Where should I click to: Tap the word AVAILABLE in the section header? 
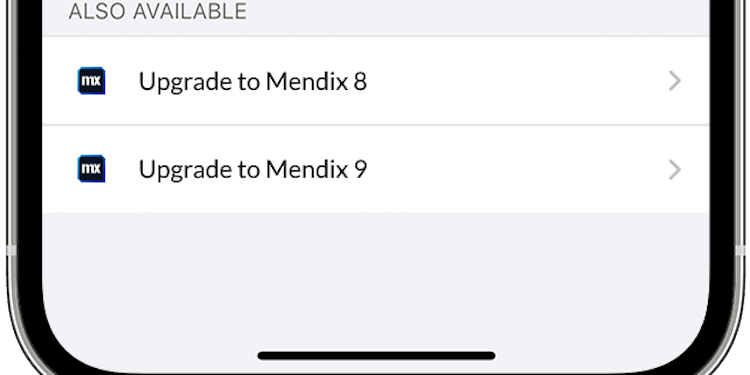click(190, 11)
